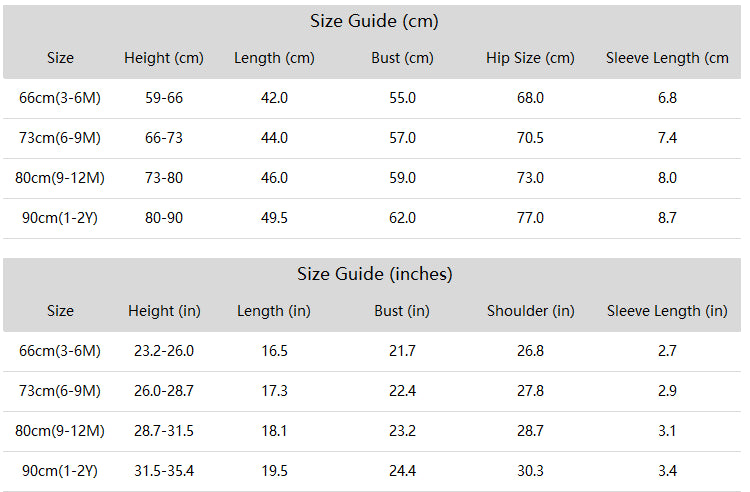Click the 'Size Guide (inches)' title
The width and height of the screenshot is (750, 492).
pyautogui.click(x=375, y=274)
